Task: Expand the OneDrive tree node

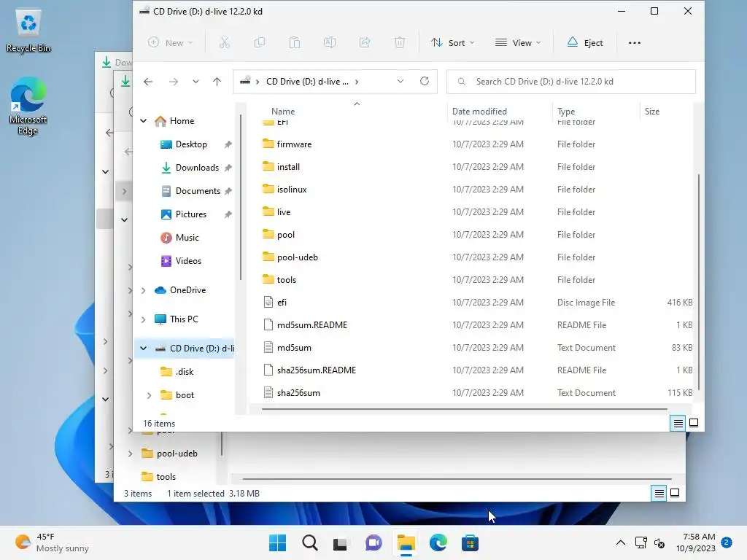Action: point(144,290)
